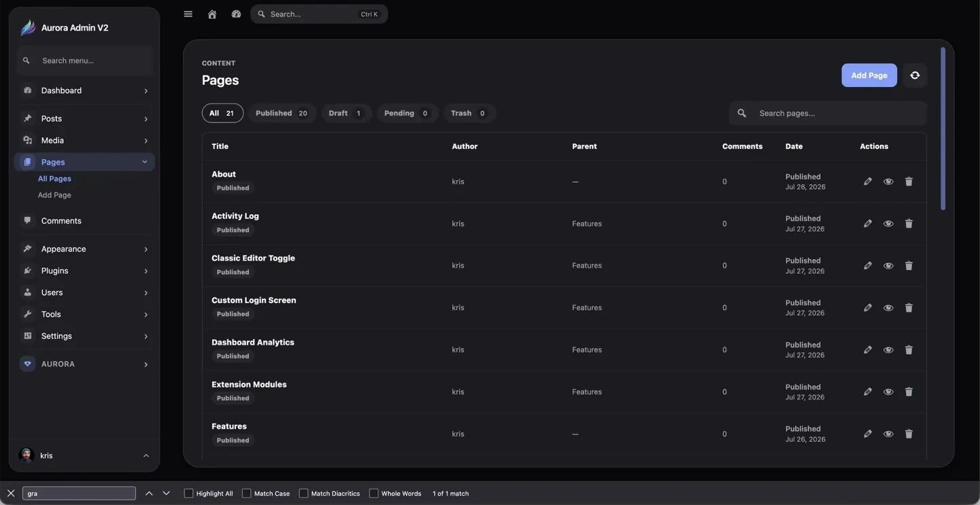Select the Pending 0 filter tab
Screen dimensions: 980x505
[407, 113]
